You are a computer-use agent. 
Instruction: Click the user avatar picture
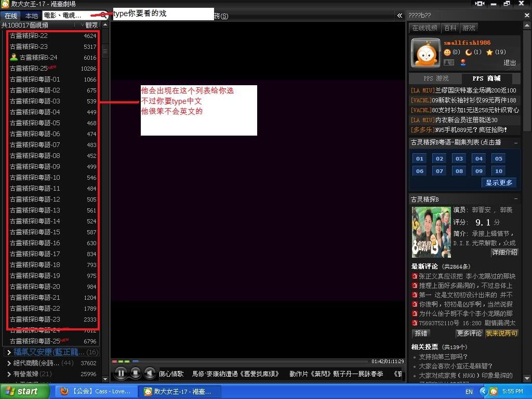tap(426, 53)
